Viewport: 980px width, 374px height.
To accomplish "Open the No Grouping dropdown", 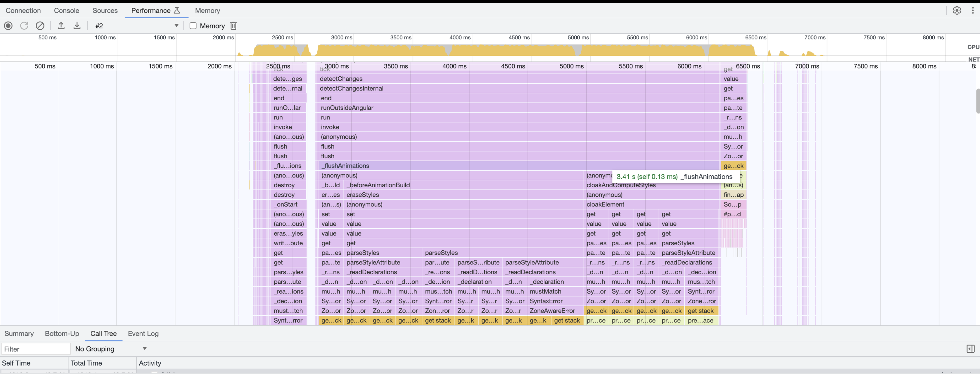I will (x=110, y=348).
